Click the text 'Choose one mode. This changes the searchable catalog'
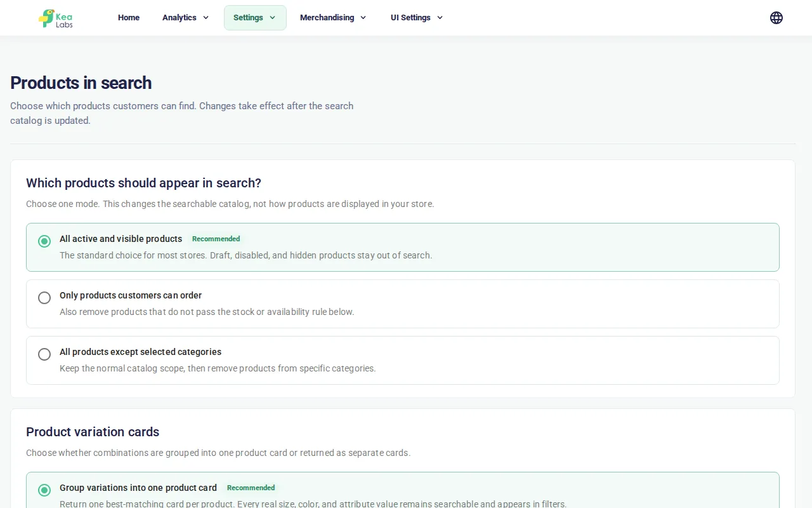Screen dimensions: 812x508 (x=138, y=204)
